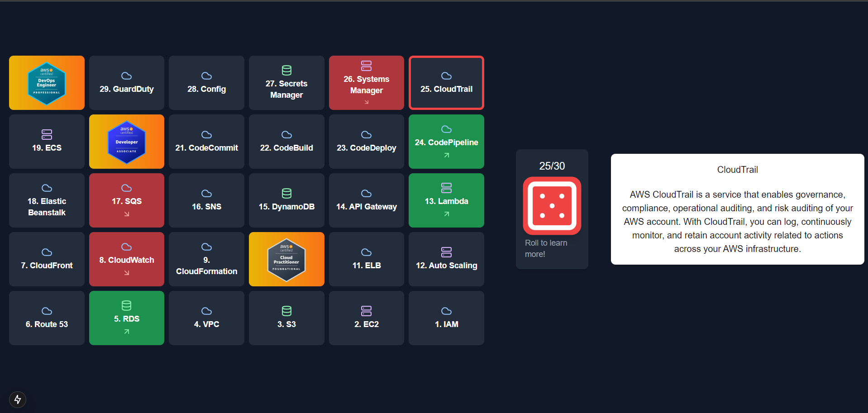Click the cloud icon on Elastic Beanstalk
The height and width of the screenshot is (413, 868).
click(x=47, y=188)
